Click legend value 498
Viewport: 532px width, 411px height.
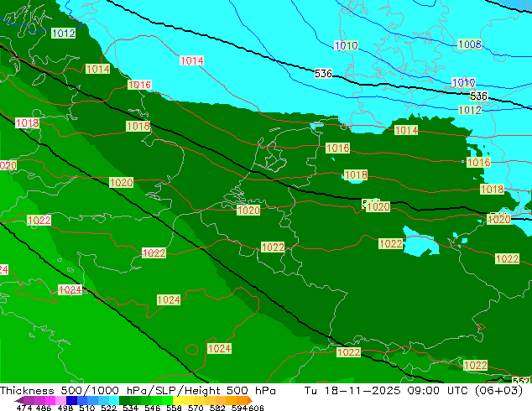[x=65, y=408]
